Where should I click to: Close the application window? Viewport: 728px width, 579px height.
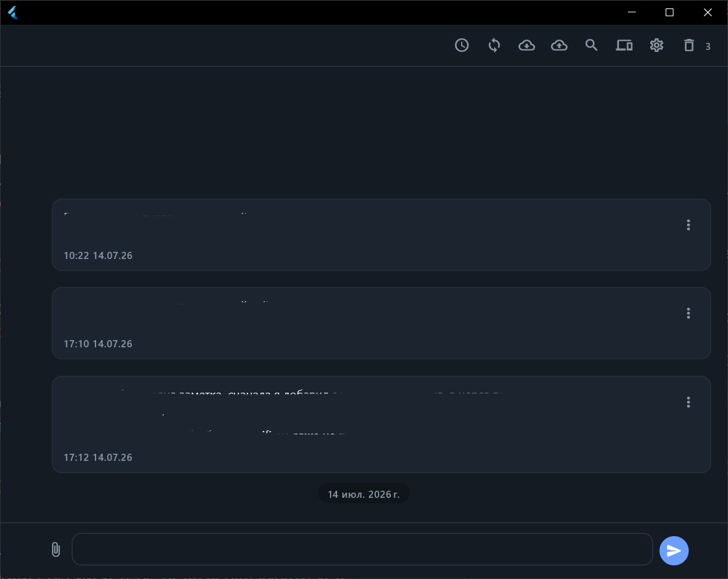[x=708, y=12]
